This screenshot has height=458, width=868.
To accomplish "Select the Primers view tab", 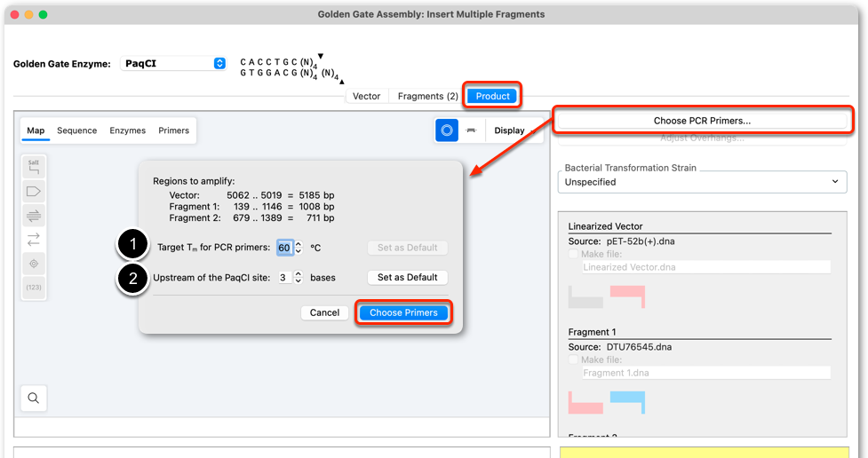I will point(174,130).
